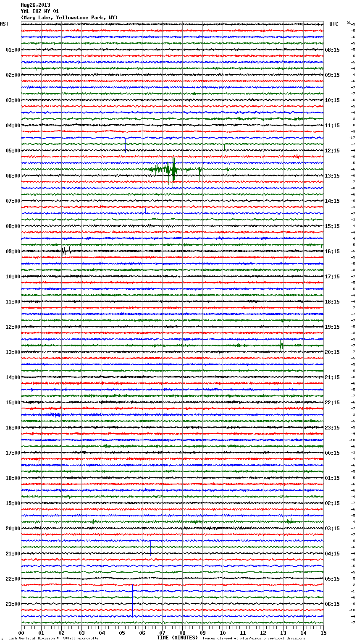Click the 06:00 MST time label
The image size is (357, 644).
tap(13, 176)
